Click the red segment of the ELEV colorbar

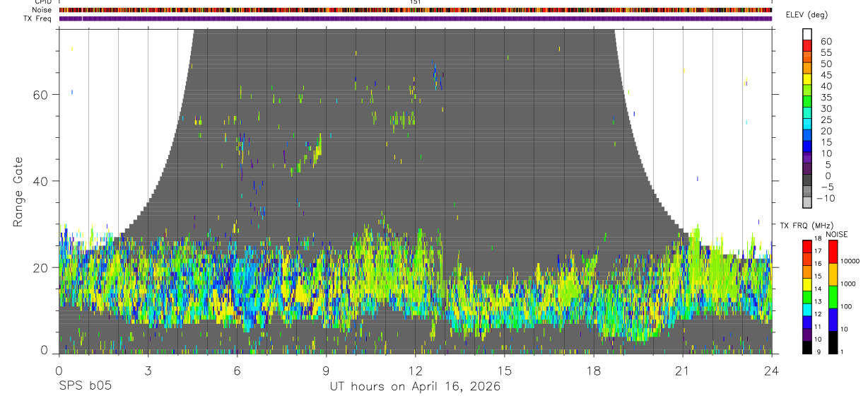tap(807, 47)
